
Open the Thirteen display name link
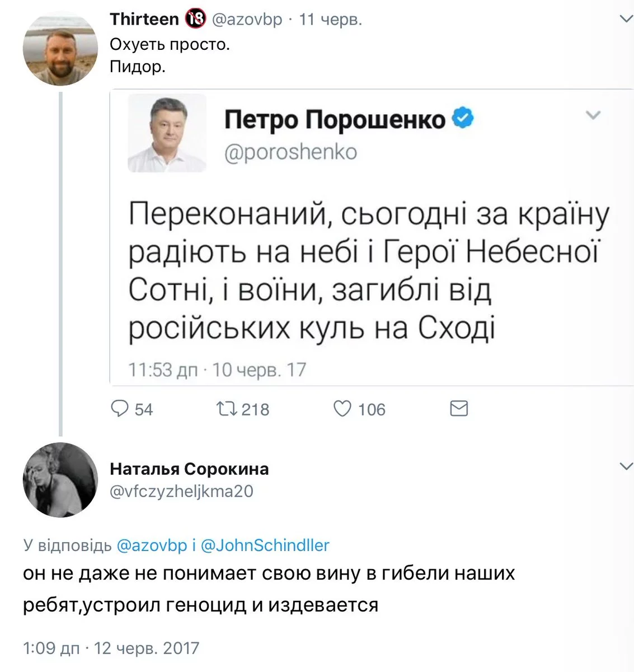(x=144, y=19)
